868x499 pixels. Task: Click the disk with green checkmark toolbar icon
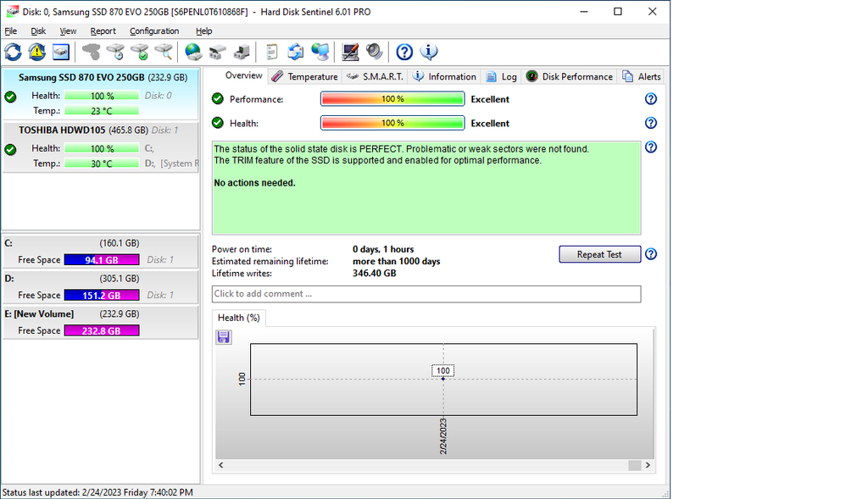pyautogui.click(x=139, y=53)
